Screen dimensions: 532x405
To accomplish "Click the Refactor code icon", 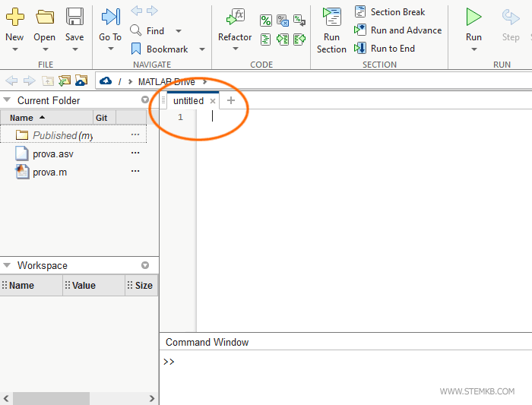I will coord(236,17).
